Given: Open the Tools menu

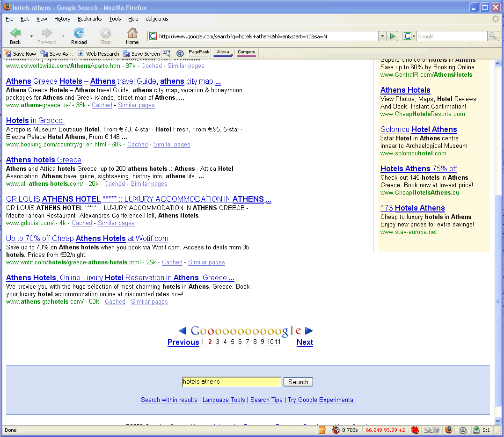Looking at the screenshot, I should click(x=115, y=19).
